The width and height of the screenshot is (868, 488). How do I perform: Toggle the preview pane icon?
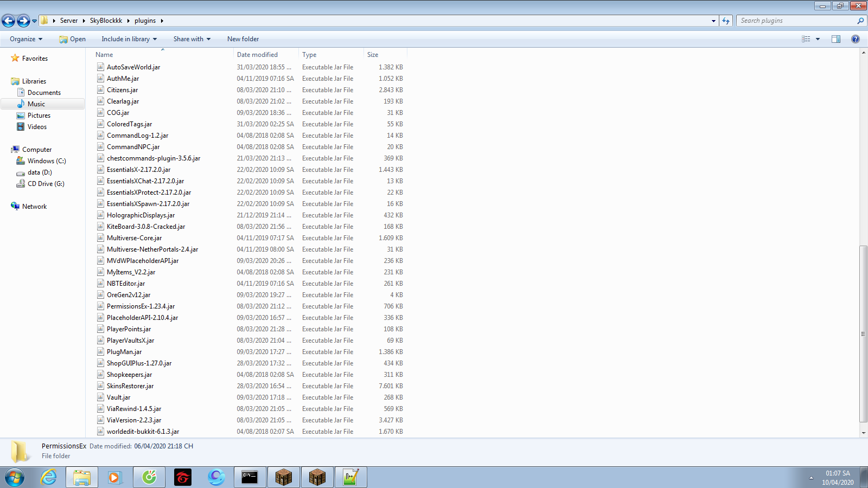836,39
